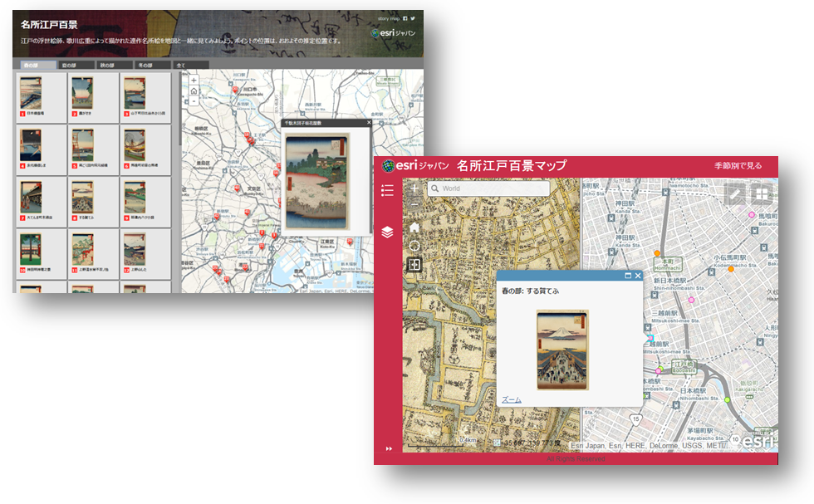Zoom in on the red-framed Edo map
This screenshot has width=814, height=504.
click(x=414, y=188)
